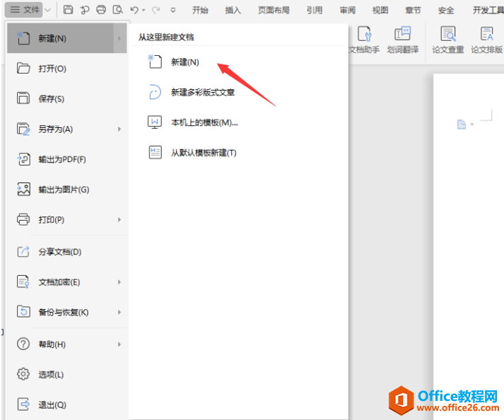This screenshot has width=504, height=420.
Task: Expand the 备份与恢复(K) submenu arrow
Action: pos(119,312)
